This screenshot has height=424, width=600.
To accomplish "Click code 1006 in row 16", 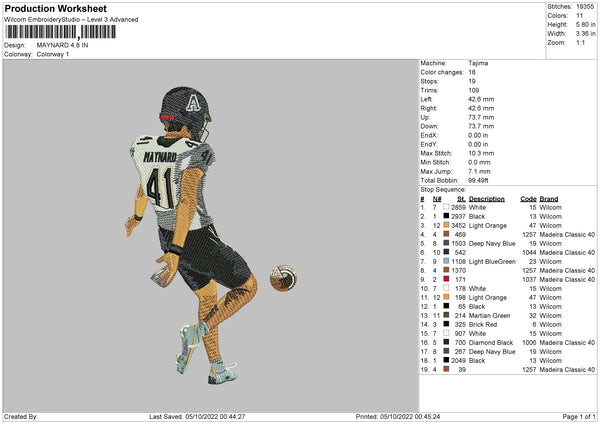I will (x=529, y=342).
